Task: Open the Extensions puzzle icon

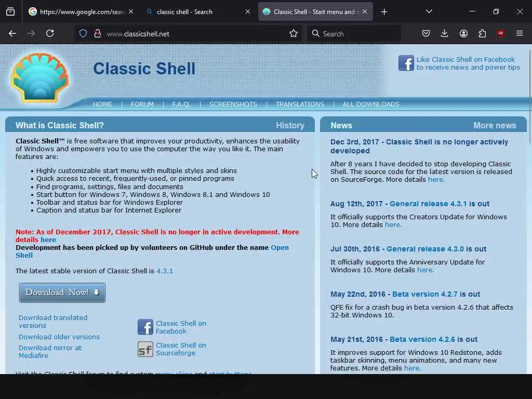Action: click(x=482, y=34)
